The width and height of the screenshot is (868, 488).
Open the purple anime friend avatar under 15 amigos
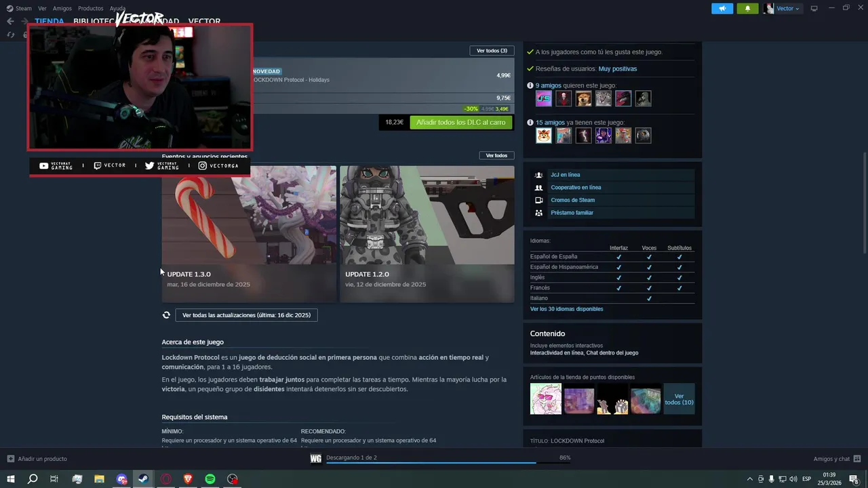pos(604,136)
